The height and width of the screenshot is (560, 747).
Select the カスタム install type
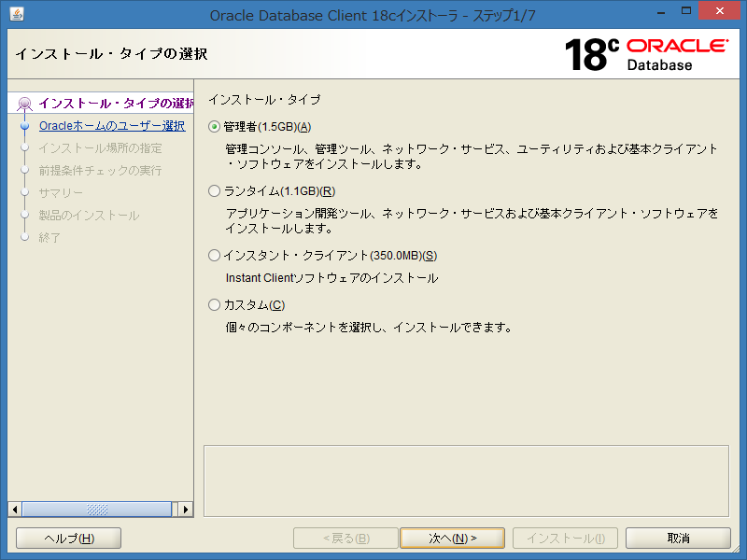point(215,304)
